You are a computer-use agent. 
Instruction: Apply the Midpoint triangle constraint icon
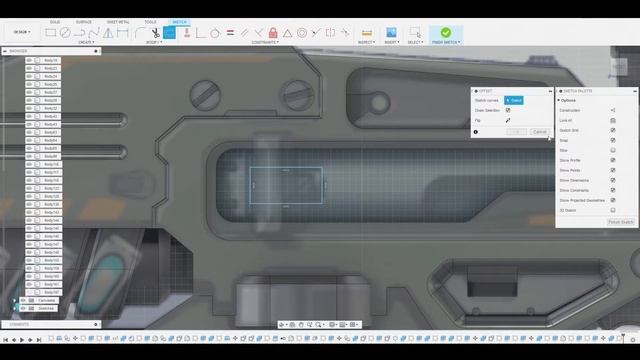[x=287, y=33]
